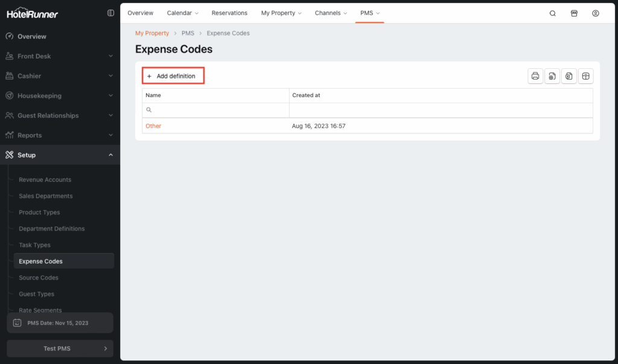Click the print icon above the table
This screenshot has height=364, width=618.
535,76
